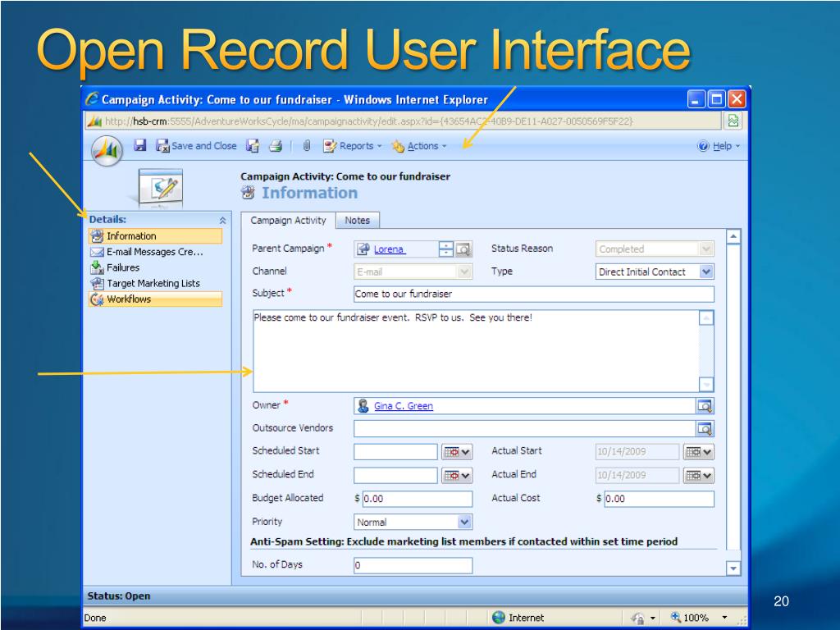Open the Channel dropdown
This screenshot has width=840, height=630.
click(464, 272)
